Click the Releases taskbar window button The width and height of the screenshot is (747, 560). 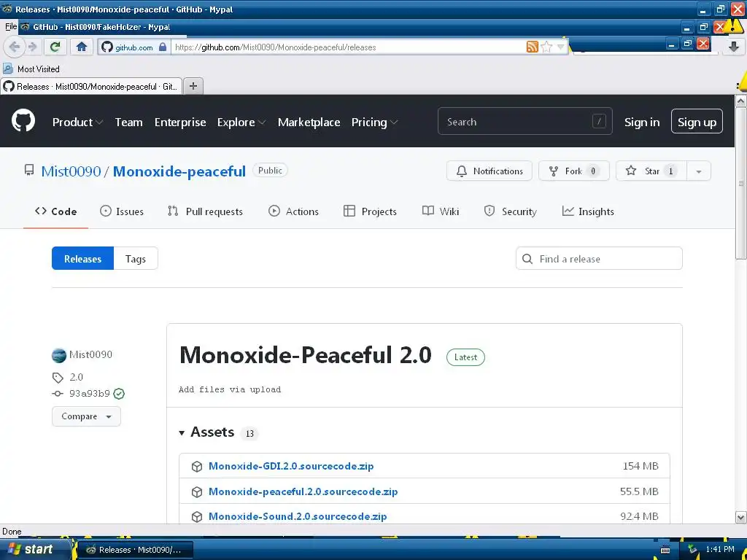coord(135,550)
